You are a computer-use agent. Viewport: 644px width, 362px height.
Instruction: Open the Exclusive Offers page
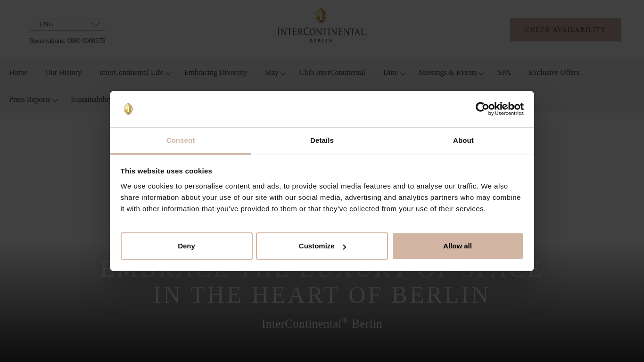pos(554,73)
